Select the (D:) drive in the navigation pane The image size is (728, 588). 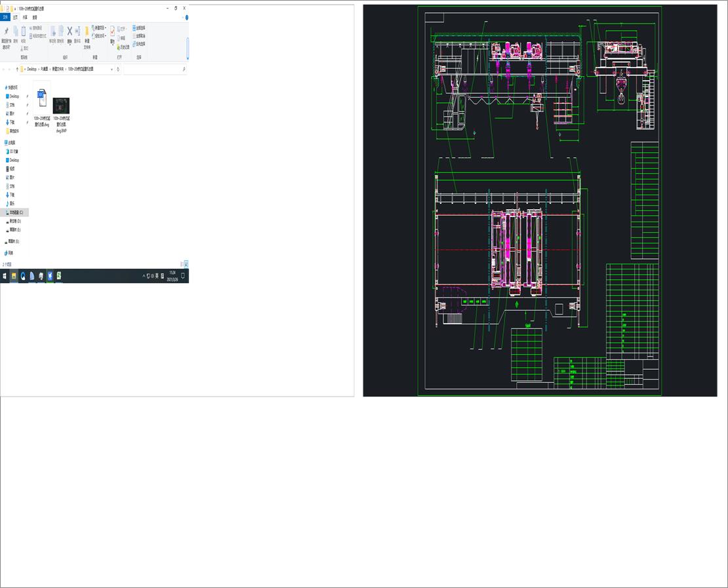(14, 221)
